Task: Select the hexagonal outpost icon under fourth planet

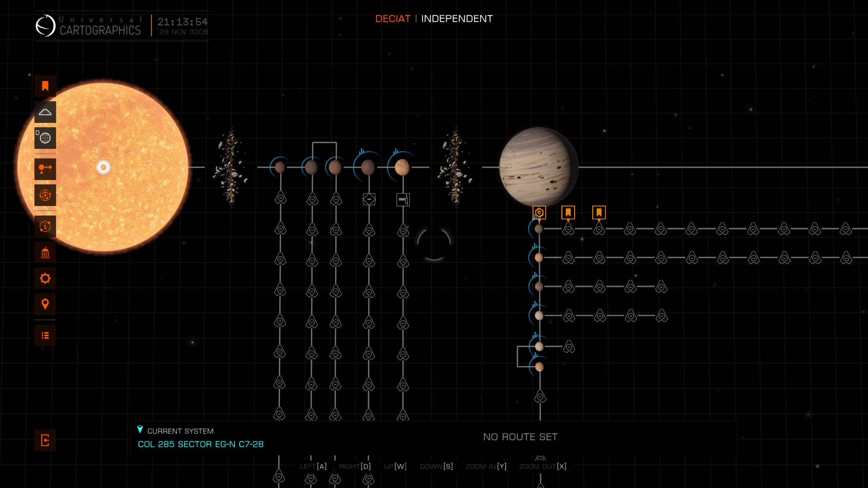Action: click(369, 199)
